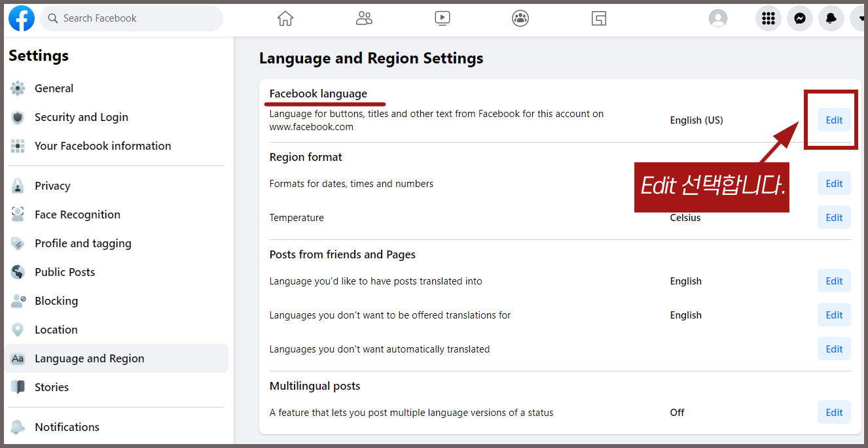The height and width of the screenshot is (448, 868).
Task: Click the Facebook language heading
Action: (318, 94)
